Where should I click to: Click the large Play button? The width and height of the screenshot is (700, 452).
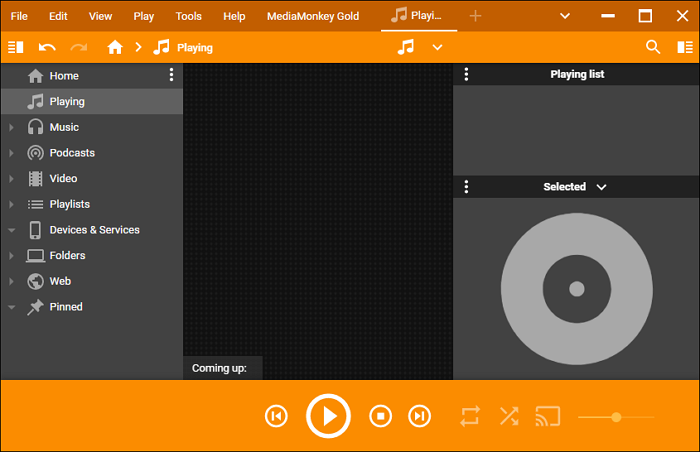click(328, 416)
